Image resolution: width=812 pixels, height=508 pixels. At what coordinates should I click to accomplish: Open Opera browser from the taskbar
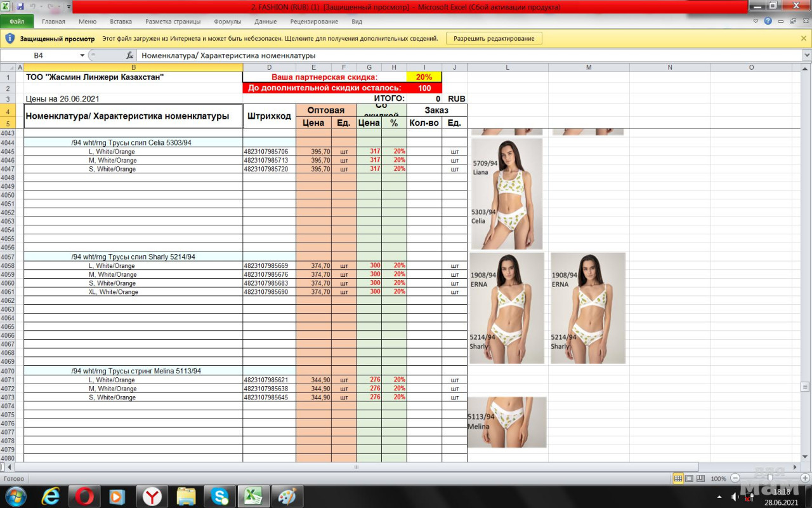tap(84, 495)
